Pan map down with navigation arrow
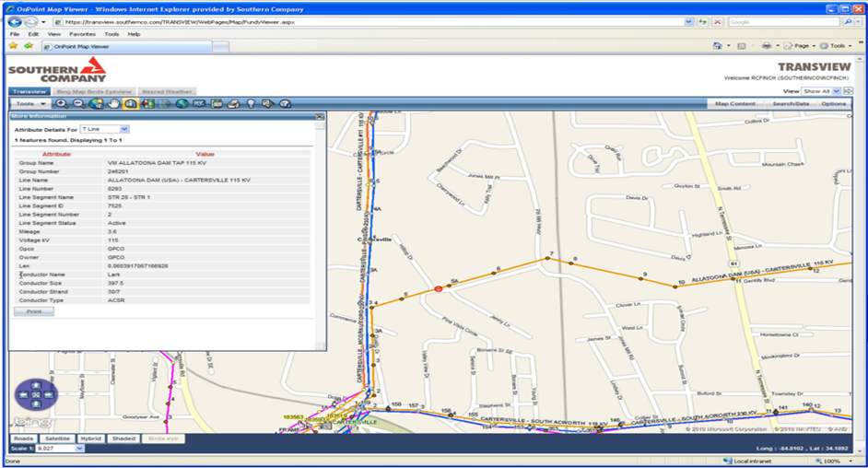This screenshot has height=468, width=868. (36, 404)
